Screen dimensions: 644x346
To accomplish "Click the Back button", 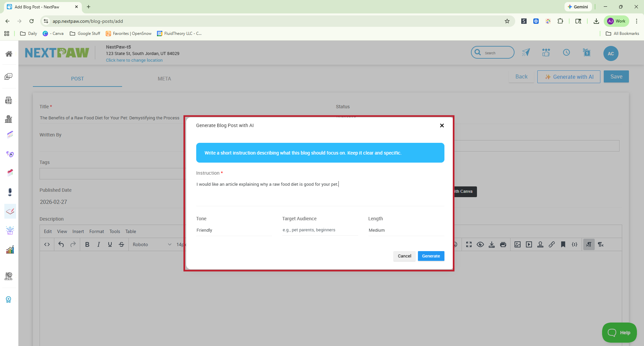I will (x=521, y=77).
